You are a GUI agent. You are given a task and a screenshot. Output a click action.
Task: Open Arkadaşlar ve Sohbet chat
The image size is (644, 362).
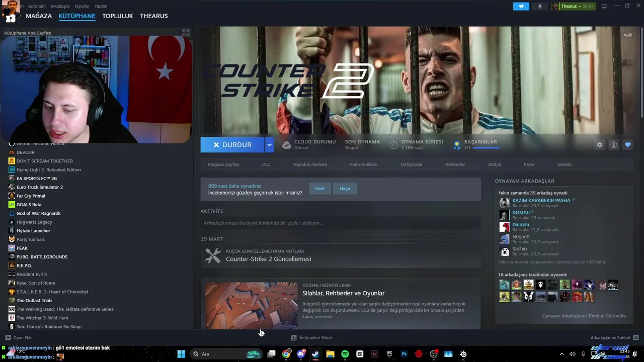click(614, 338)
